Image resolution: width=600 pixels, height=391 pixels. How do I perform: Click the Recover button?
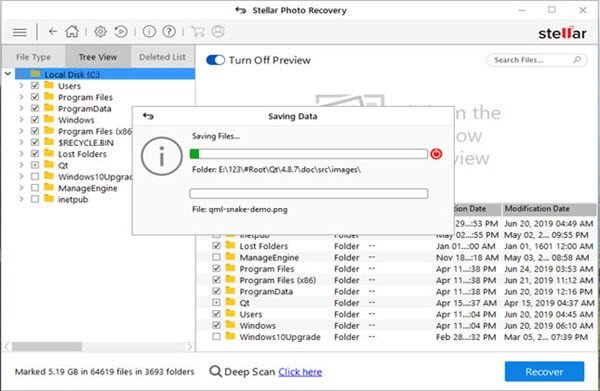point(544,371)
